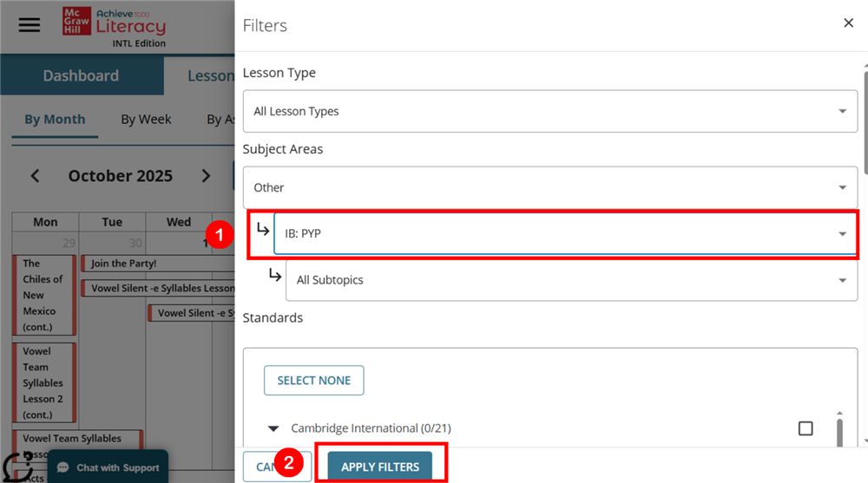Open the Subject Areas Other dropdown

pyautogui.click(x=549, y=187)
